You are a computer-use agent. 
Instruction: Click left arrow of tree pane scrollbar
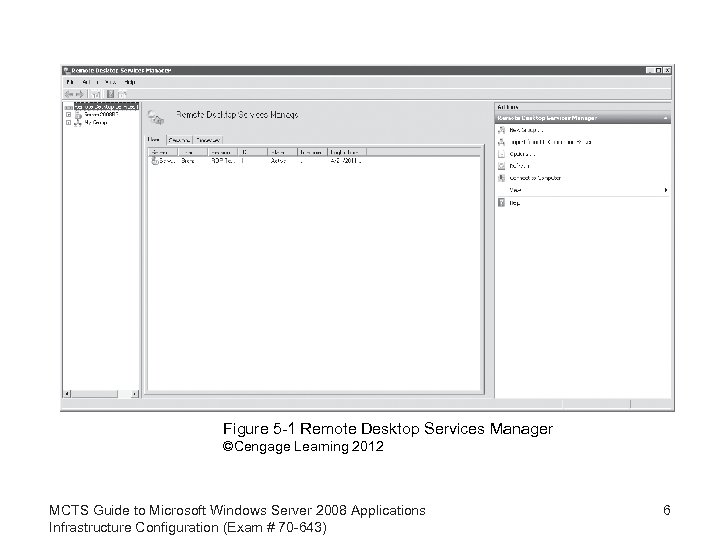coord(67,394)
